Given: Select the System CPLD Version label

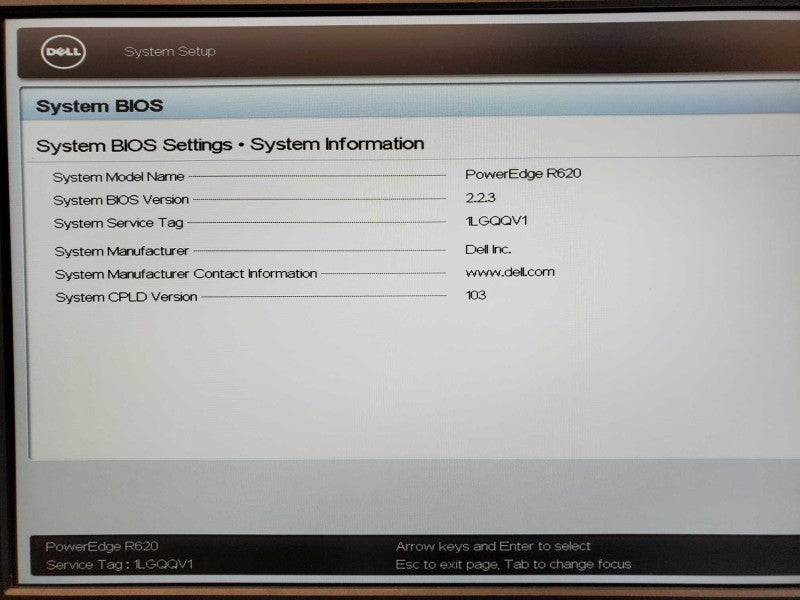Looking at the screenshot, I should (x=126, y=297).
